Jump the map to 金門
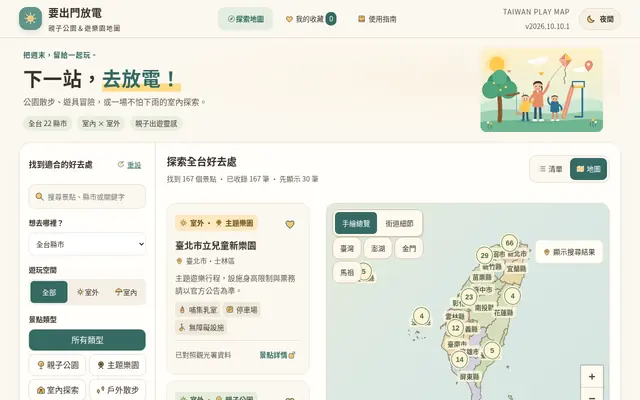The image size is (640, 400). [x=409, y=248]
